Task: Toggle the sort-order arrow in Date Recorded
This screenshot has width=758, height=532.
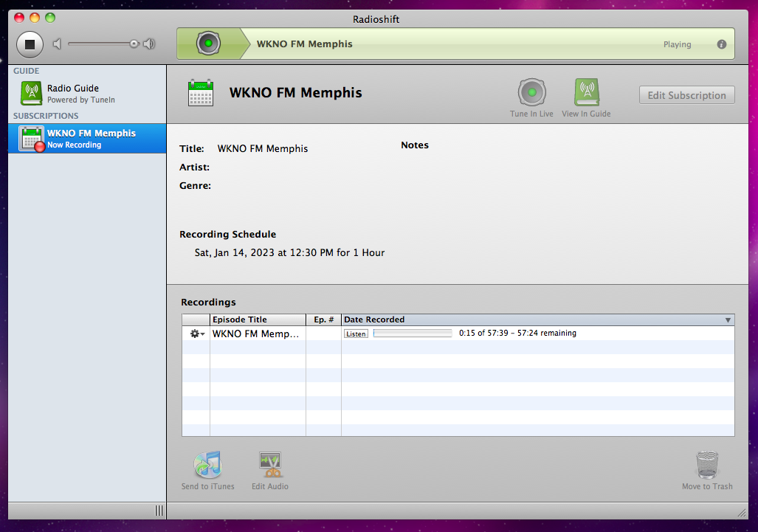Action: coord(728,320)
